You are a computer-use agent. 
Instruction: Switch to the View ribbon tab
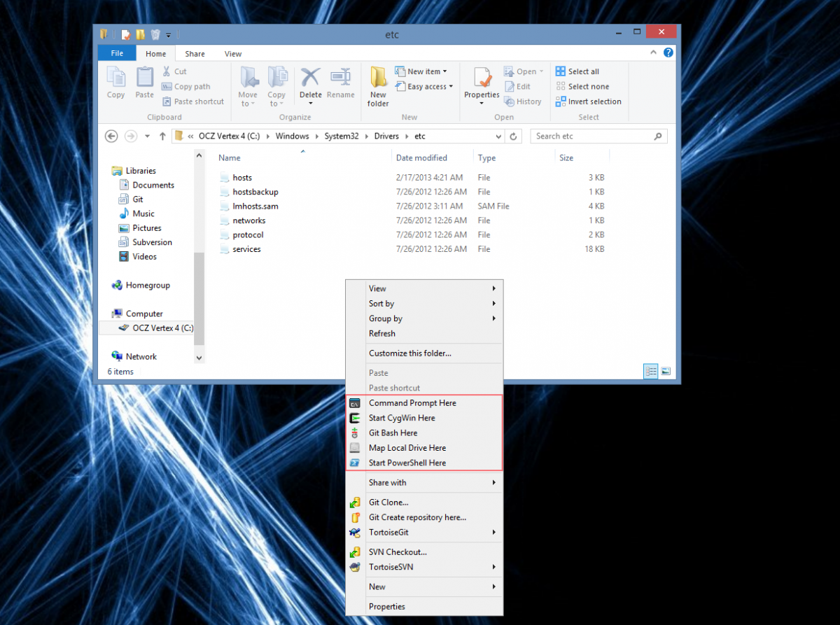pyautogui.click(x=233, y=54)
